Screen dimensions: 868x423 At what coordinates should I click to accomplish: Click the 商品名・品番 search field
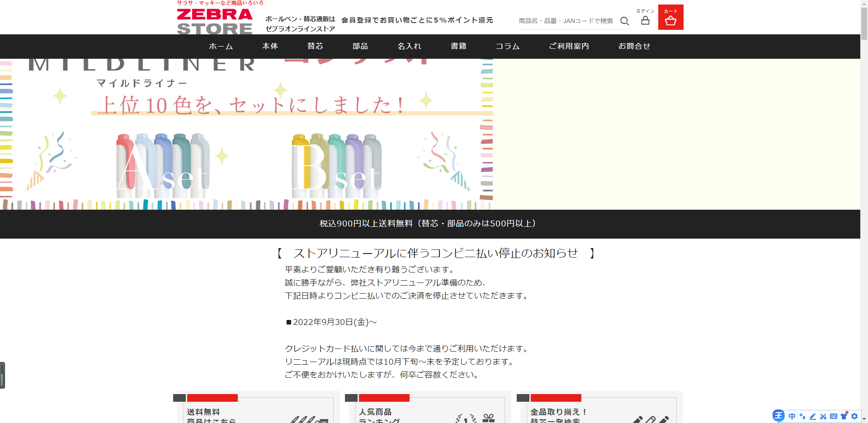coord(566,21)
